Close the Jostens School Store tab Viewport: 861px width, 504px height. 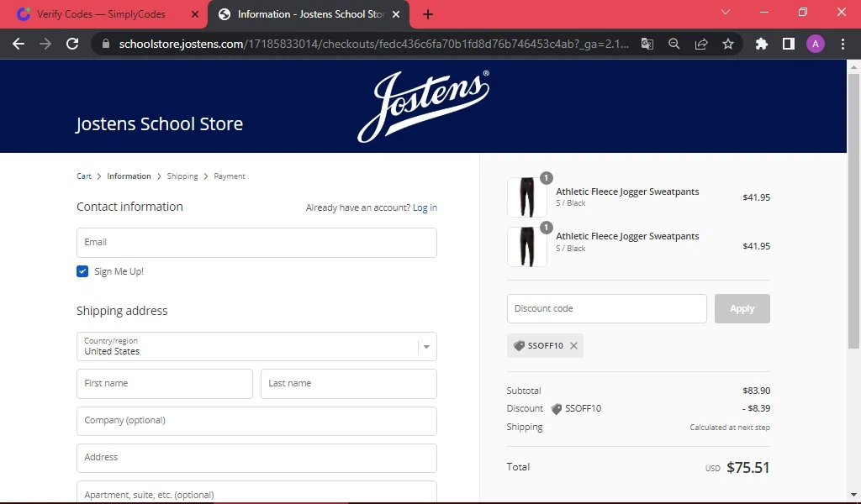click(396, 14)
